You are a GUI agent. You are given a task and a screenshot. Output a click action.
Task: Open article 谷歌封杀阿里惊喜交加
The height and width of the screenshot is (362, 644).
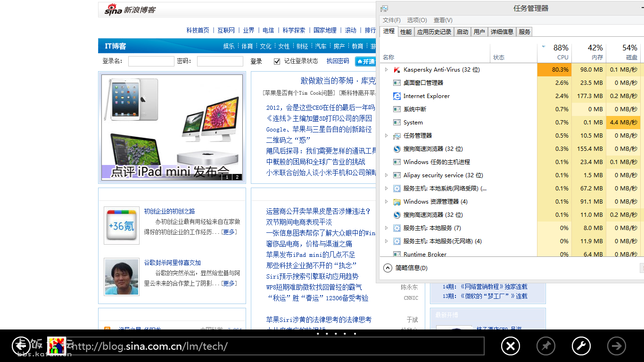point(172,263)
